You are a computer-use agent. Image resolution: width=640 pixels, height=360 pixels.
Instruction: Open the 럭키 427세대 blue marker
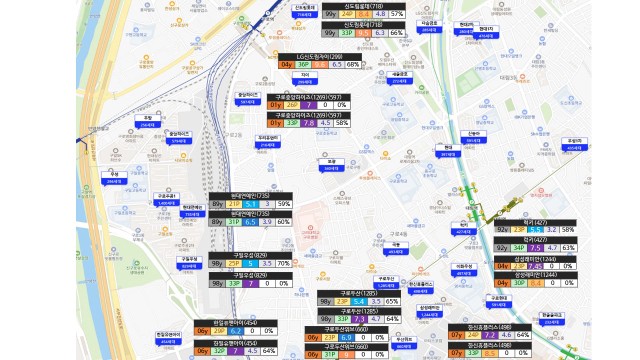464,228
